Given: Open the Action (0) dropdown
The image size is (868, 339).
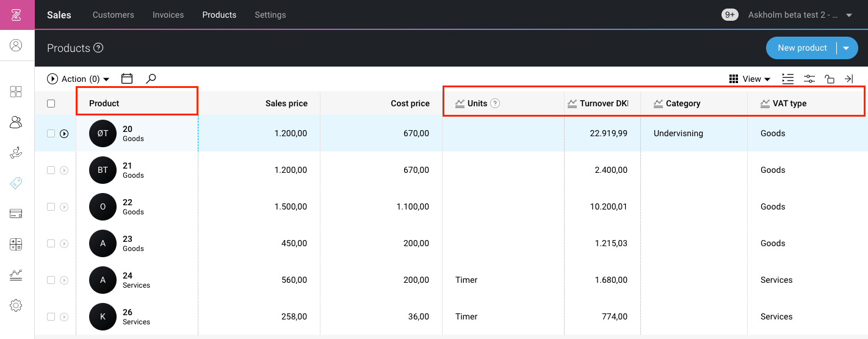Looking at the screenshot, I should click(x=78, y=79).
